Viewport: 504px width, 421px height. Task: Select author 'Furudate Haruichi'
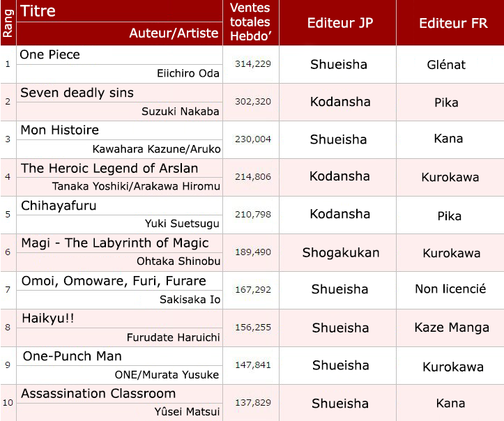click(174, 337)
